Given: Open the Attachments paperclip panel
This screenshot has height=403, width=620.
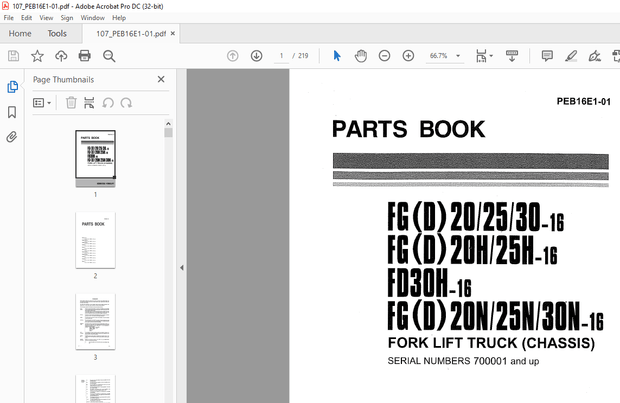Looking at the screenshot, I should (x=12, y=137).
